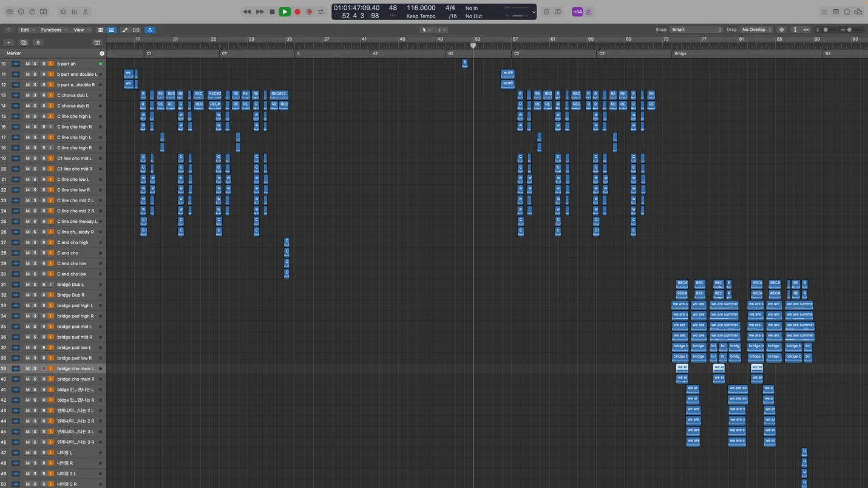This screenshot has width=868, height=488.
Task: Show Automation button in tracks toolbar
Action: tap(125, 30)
